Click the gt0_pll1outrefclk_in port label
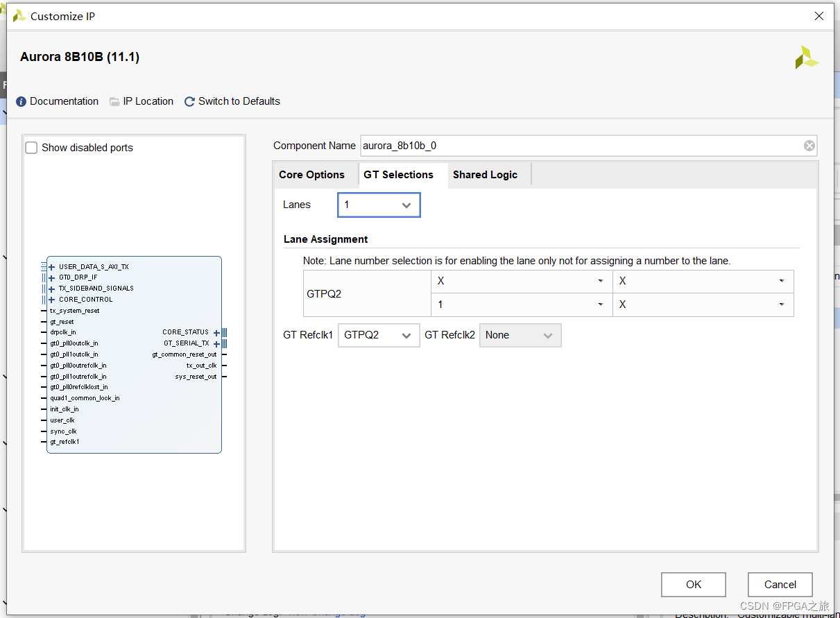 coord(78,377)
